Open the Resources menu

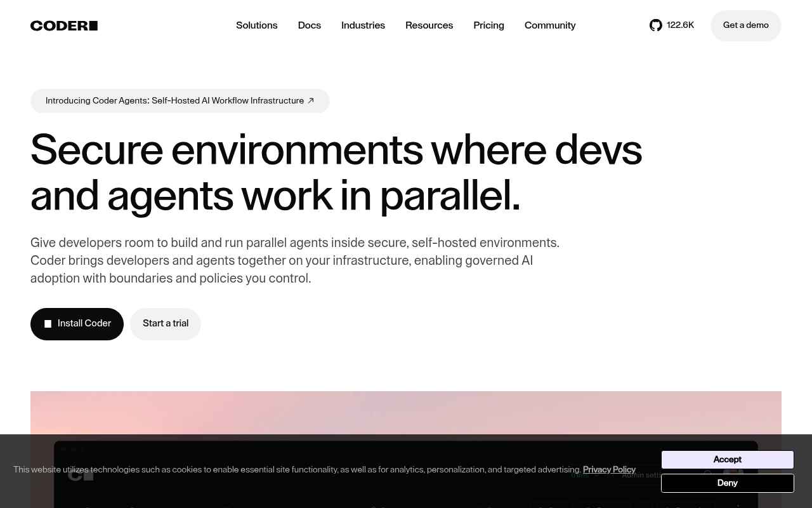pyautogui.click(x=429, y=25)
